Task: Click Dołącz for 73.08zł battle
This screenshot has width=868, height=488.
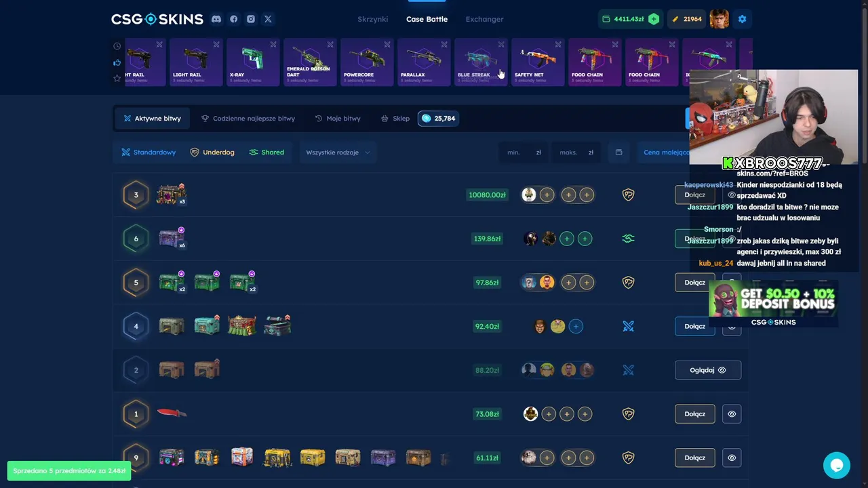Action: tap(694, 414)
